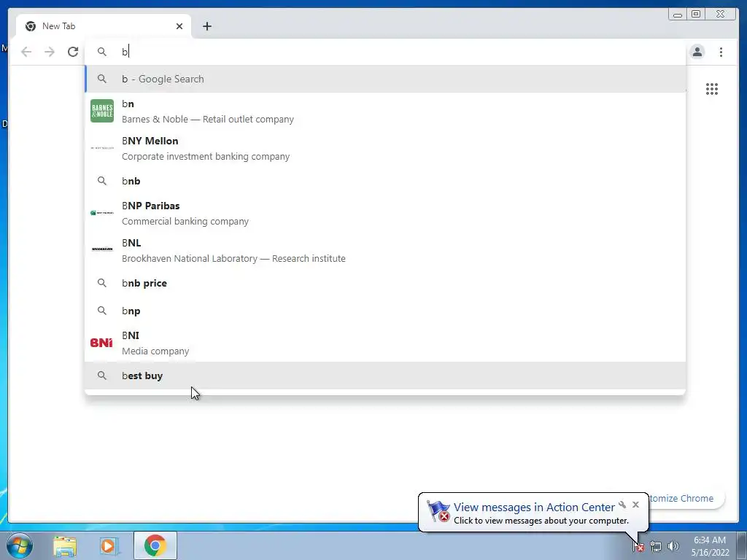The width and height of the screenshot is (747, 560).
Task: Choose the BNL Brookhaven suggestion
Action: tap(385, 250)
